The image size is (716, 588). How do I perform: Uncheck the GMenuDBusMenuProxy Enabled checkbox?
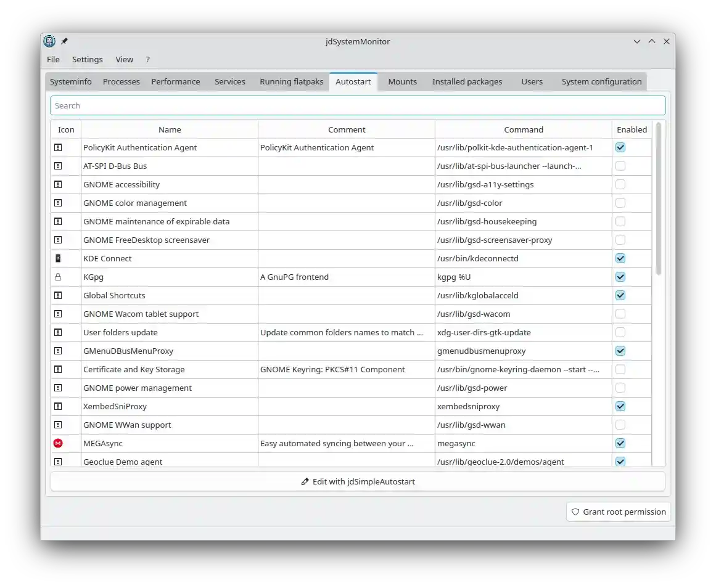tap(620, 351)
